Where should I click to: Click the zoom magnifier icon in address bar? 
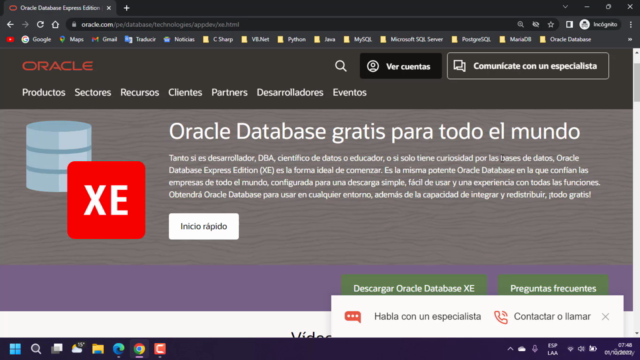pos(520,24)
